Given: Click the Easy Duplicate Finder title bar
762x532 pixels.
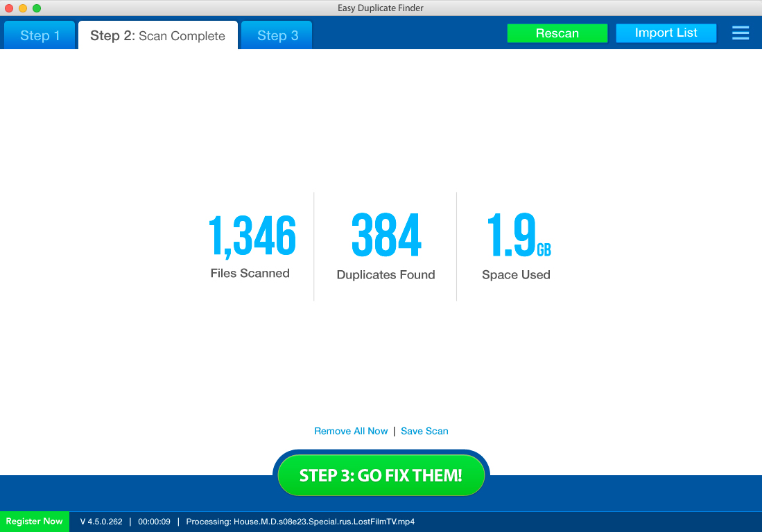Looking at the screenshot, I should pyautogui.click(x=381, y=8).
